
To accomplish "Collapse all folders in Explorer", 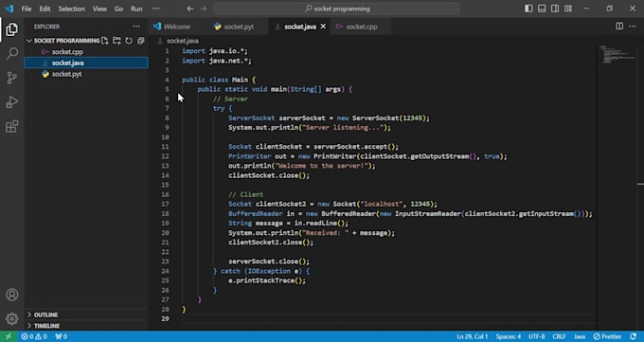I will (x=141, y=41).
